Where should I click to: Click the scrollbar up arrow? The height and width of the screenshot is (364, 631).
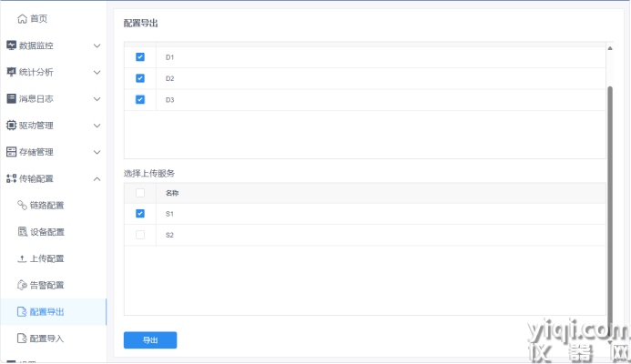(610, 48)
